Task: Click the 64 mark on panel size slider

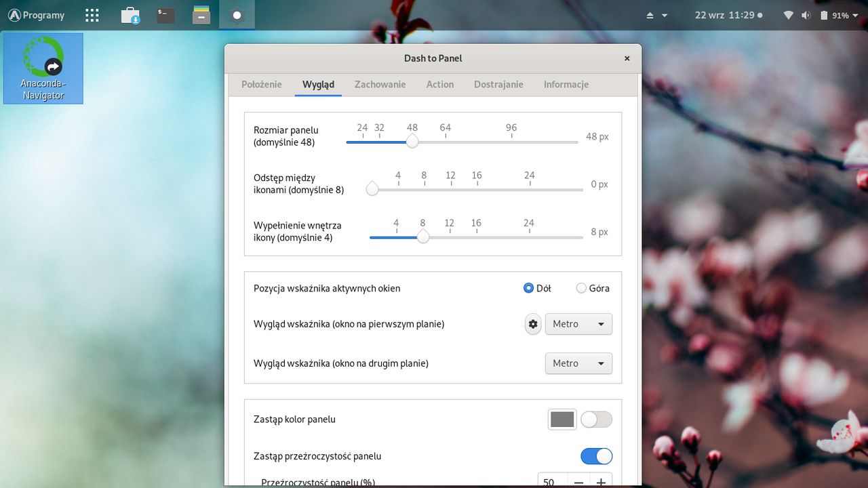Action: pyautogui.click(x=445, y=127)
